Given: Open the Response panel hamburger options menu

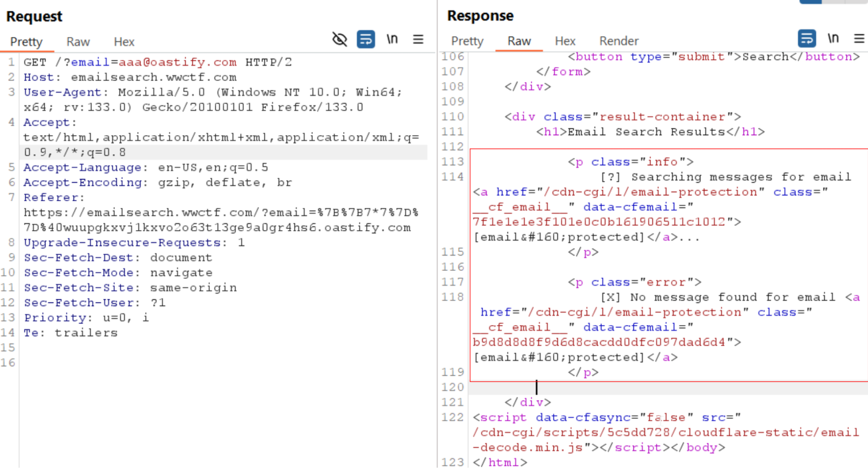Looking at the screenshot, I should [x=859, y=39].
